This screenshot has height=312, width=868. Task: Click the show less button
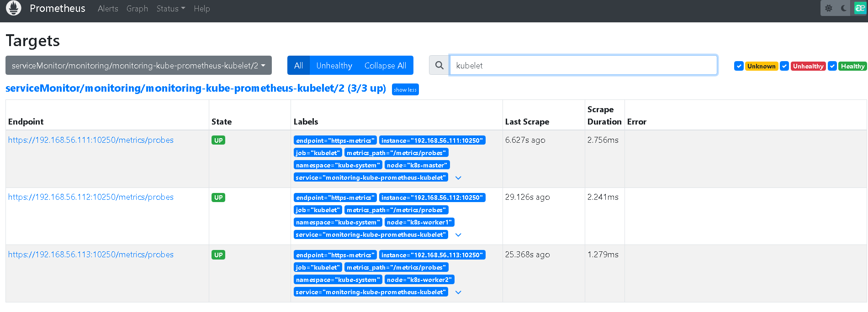pos(405,89)
